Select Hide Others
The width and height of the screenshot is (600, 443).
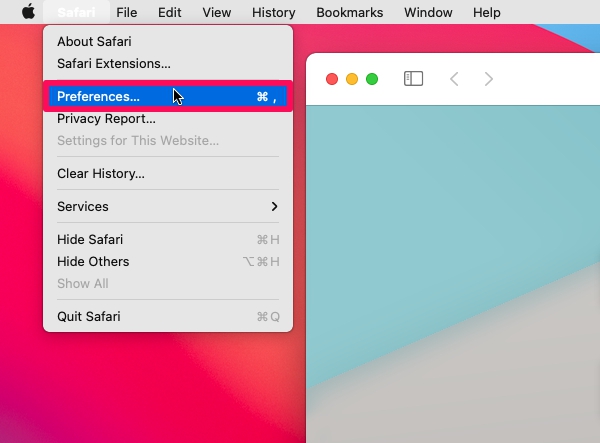tap(168, 262)
